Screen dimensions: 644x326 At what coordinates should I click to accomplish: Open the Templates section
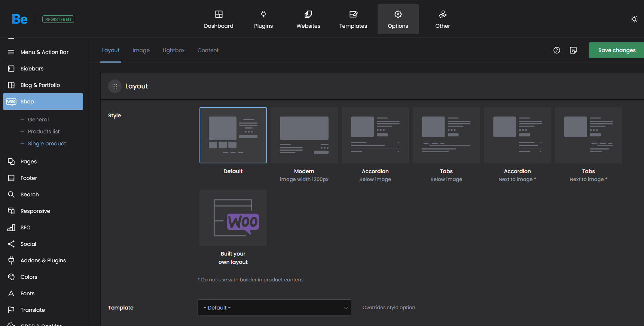(353, 19)
